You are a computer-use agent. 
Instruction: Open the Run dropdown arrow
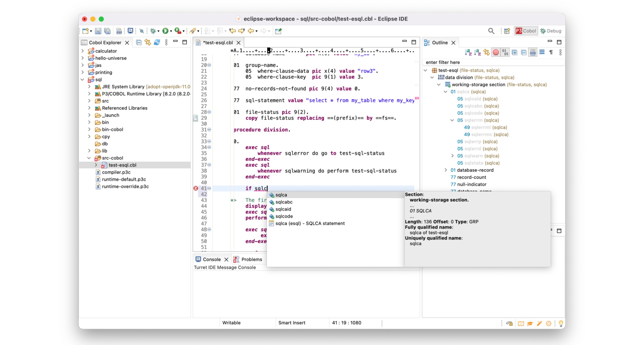(x=171, y=31)
